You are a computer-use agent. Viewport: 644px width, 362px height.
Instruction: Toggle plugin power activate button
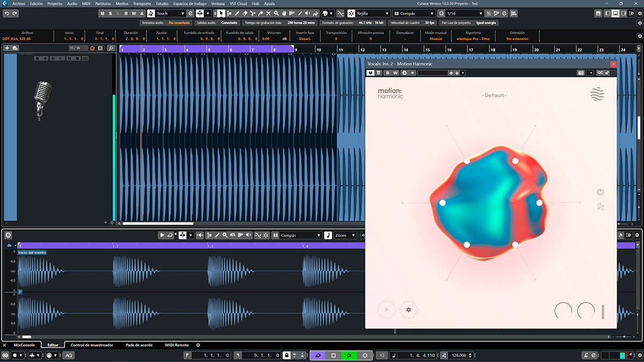[370, 72]
